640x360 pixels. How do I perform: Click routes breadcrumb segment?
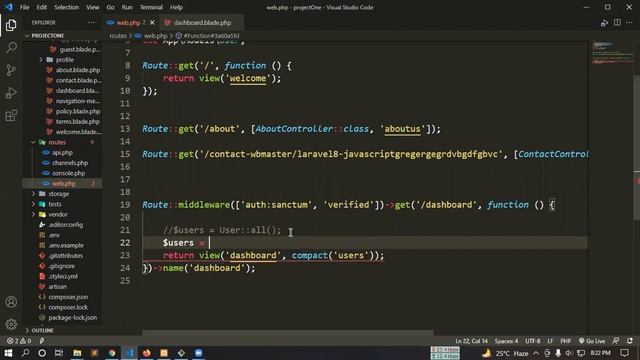(x=118, y=36)
